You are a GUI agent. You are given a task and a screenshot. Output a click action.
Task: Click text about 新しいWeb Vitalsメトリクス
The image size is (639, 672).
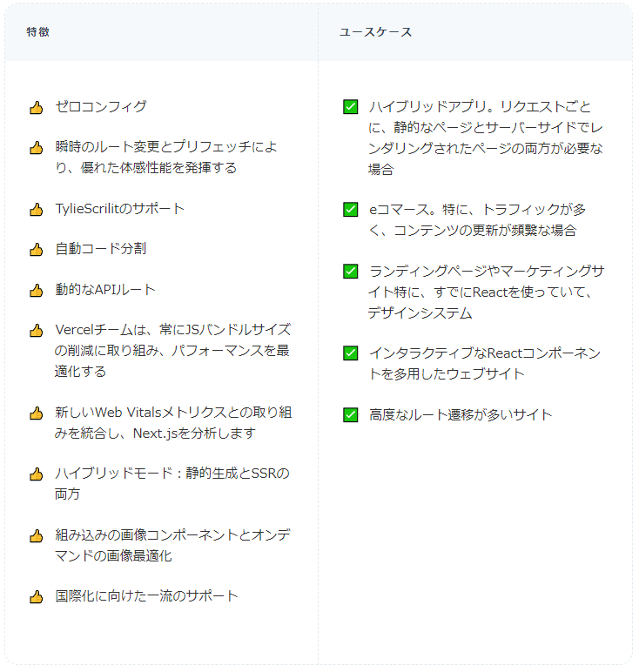(x=173, y=423)
